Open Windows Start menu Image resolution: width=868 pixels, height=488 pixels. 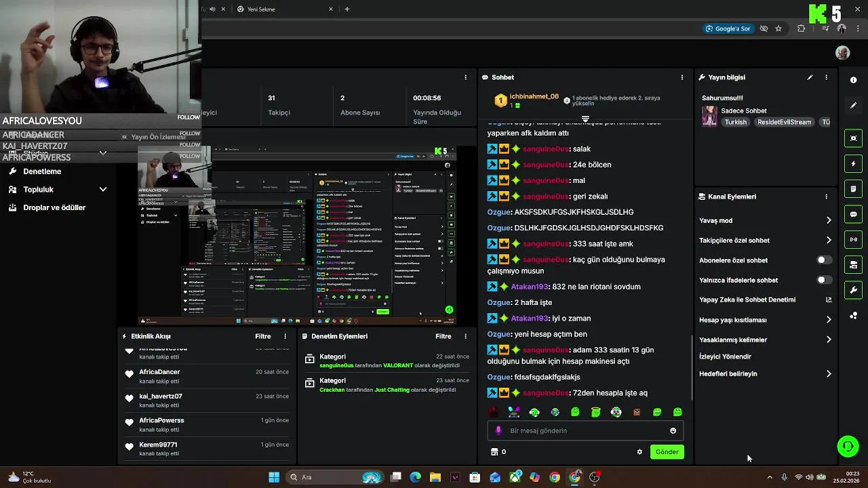[x=274, y=477]
